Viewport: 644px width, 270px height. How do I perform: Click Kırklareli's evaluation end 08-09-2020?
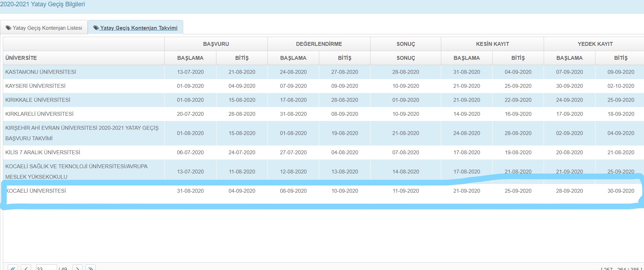(345, 114)
